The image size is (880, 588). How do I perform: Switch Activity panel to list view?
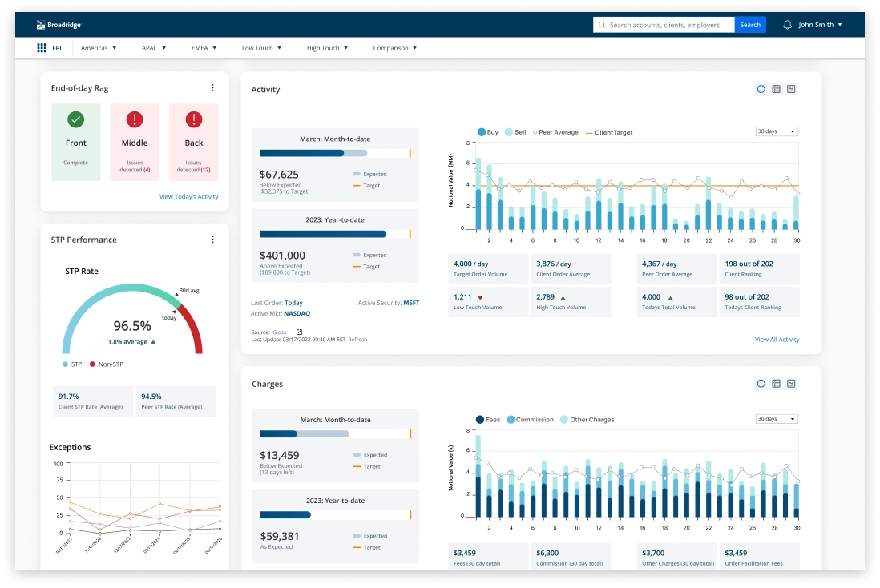(x=776, y=89)
